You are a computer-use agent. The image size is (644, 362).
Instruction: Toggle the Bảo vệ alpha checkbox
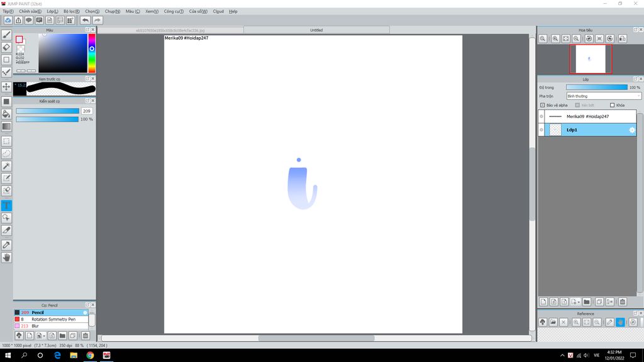pyautogui.click(x=543, y=106)
